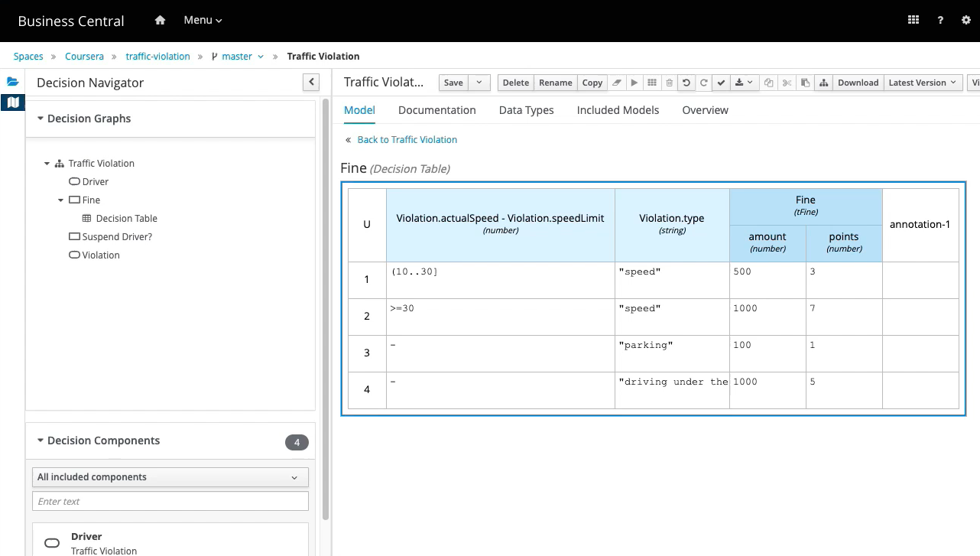Clear grid with the eraser icon
This screenshot has width=980, height=556.
point(618,83)
